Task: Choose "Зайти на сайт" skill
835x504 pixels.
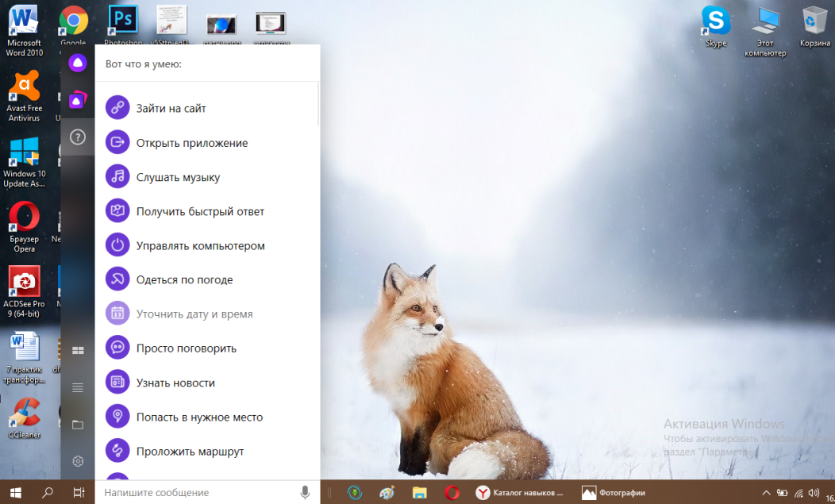Action: pyautogui.click(x=171, y=109)
